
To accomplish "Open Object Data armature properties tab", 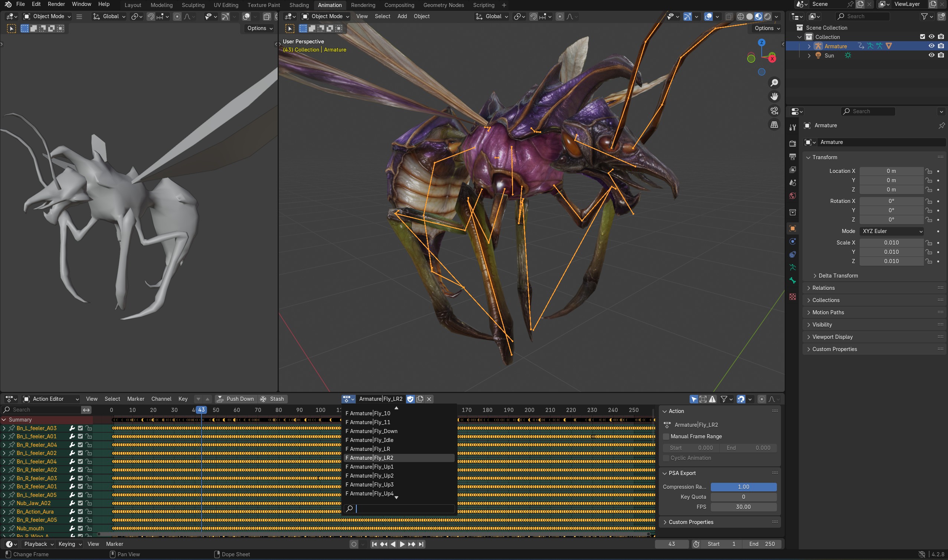I will 792,268.
